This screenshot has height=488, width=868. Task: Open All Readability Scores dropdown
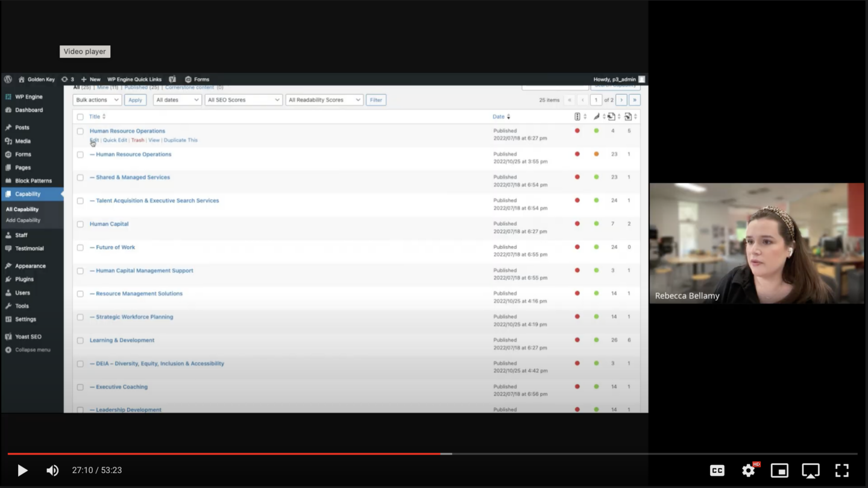324,100
